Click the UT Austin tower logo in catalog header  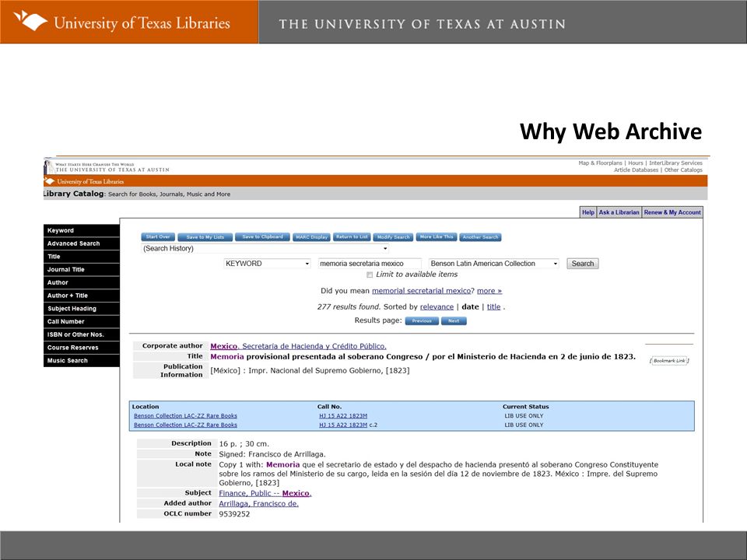coord(47,167)
